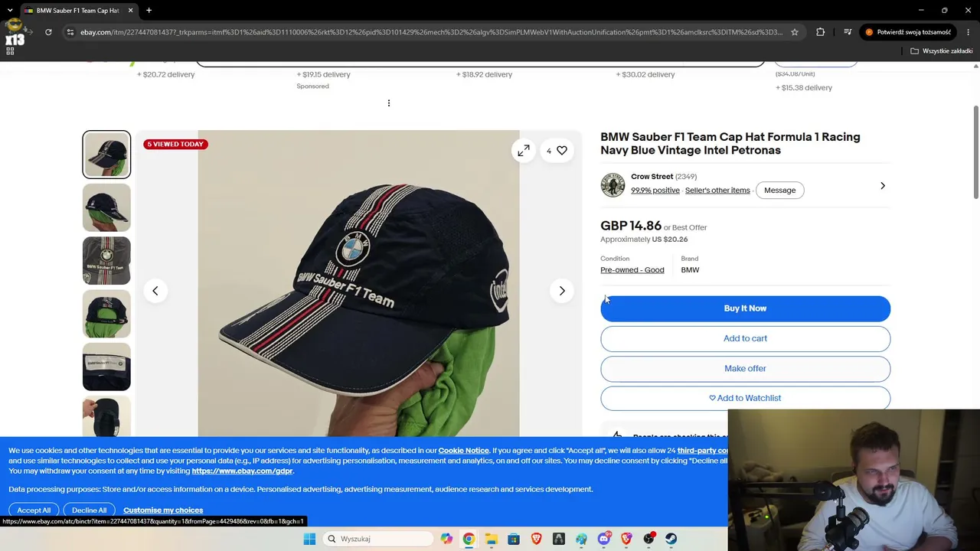Open Chrome's three-dot menu
Viewport: 980px width, 551px height.
click(969, 32)
